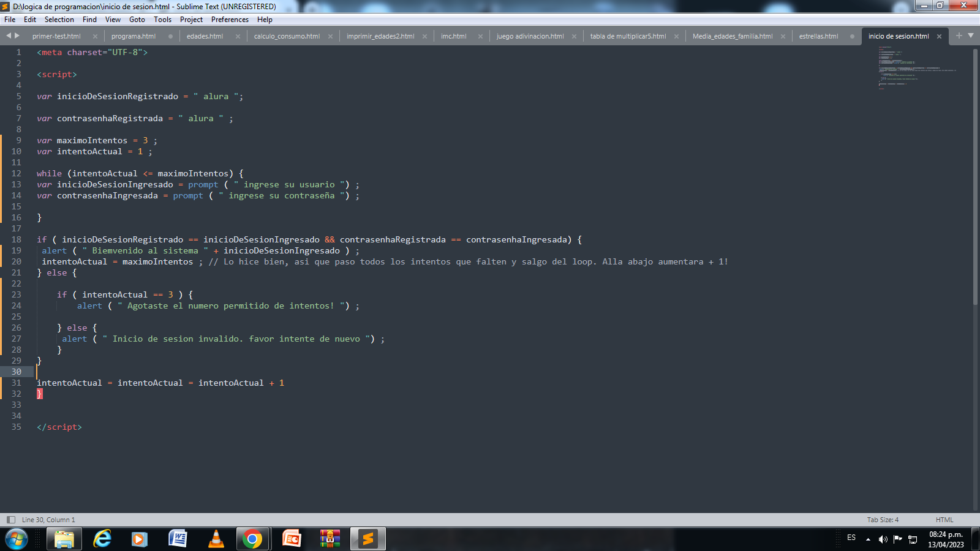Click the Line 30, Column 1 status indicator
Viewport: 980px width, 551px height.
[x=48, y=520]
